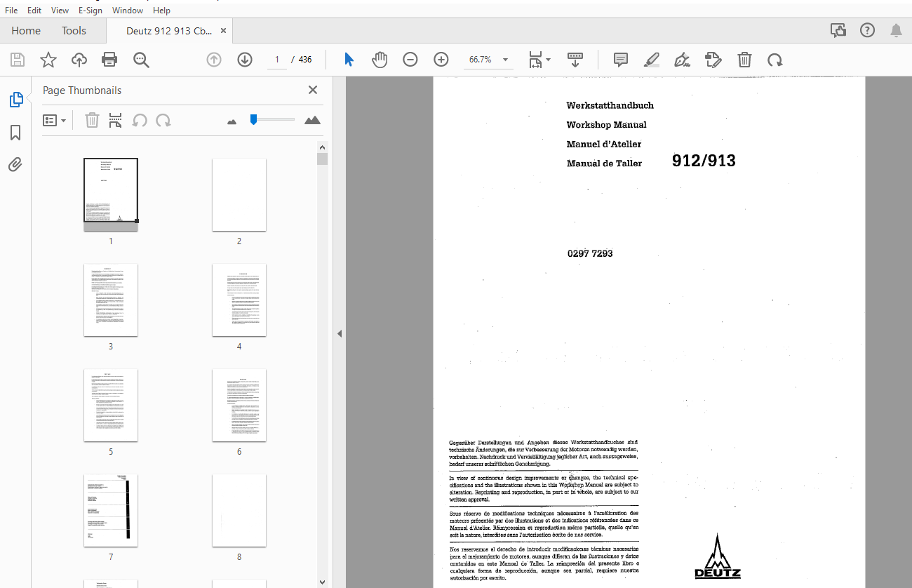Open thumbnail options menu dropdown
Image resolution: width=912 pixels, height=588 pixels.
(x=54, y=121)
